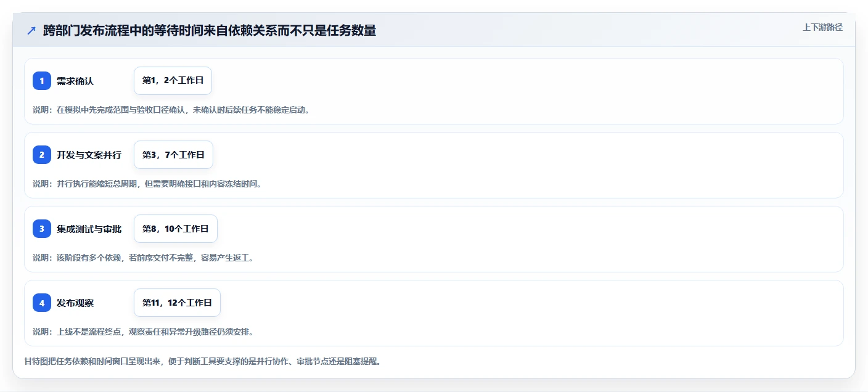Click the 开发与文案并行 step title

click(x=89, y=155)
